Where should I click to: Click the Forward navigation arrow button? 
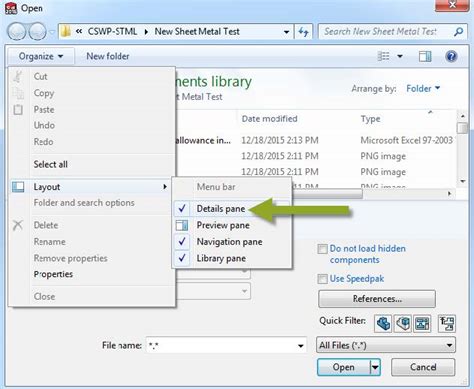(37, 32)
